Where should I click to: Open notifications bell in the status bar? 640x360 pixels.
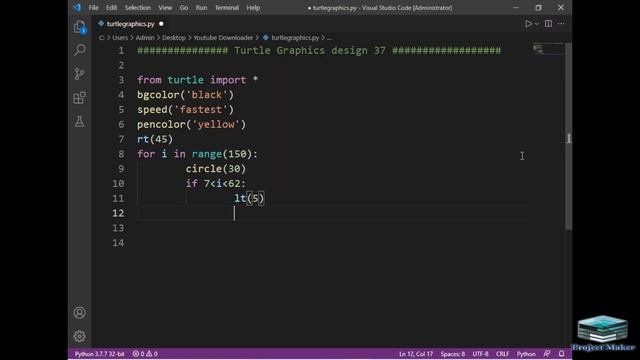(x=562, y=354)
